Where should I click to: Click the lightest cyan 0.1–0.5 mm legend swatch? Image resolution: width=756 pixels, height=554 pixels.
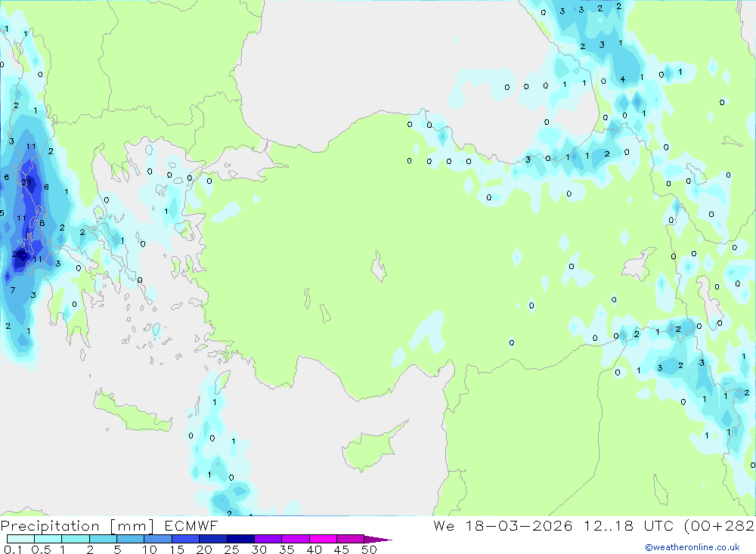(20, 539)
